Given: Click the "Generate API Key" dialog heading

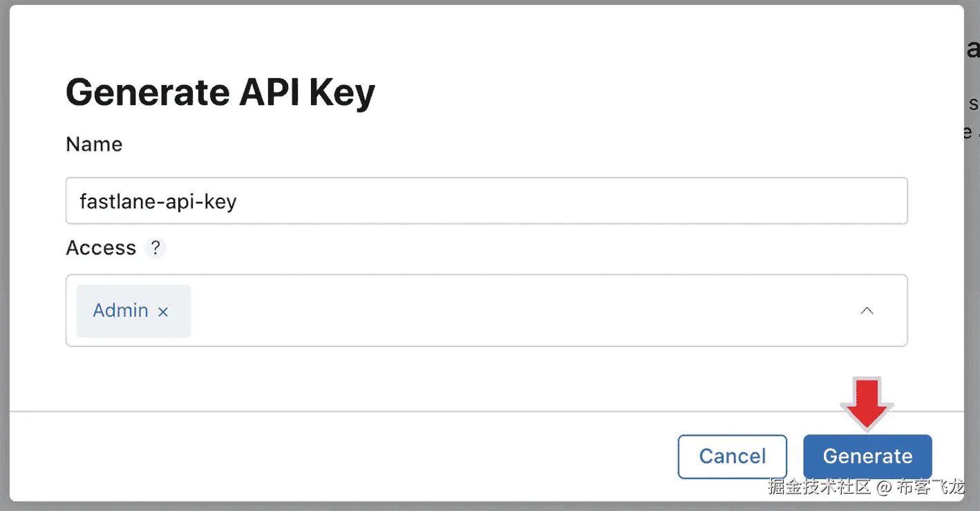Looking at the screenshot, I should (220, 93).
